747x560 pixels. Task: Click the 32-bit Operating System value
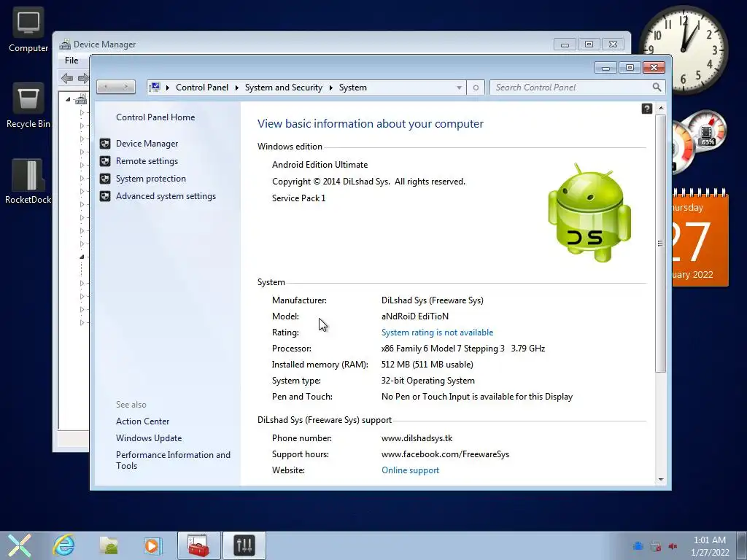coord(427,381)
